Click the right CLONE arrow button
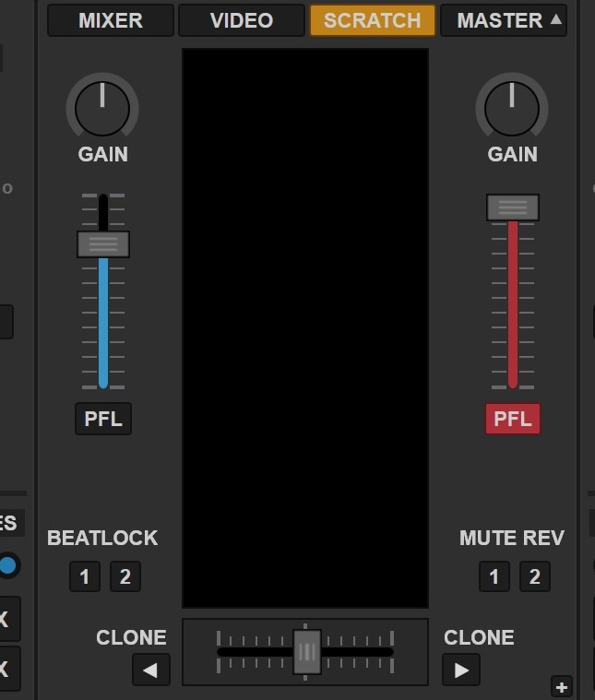Screen dimensions: 595x700 (461, 670)
